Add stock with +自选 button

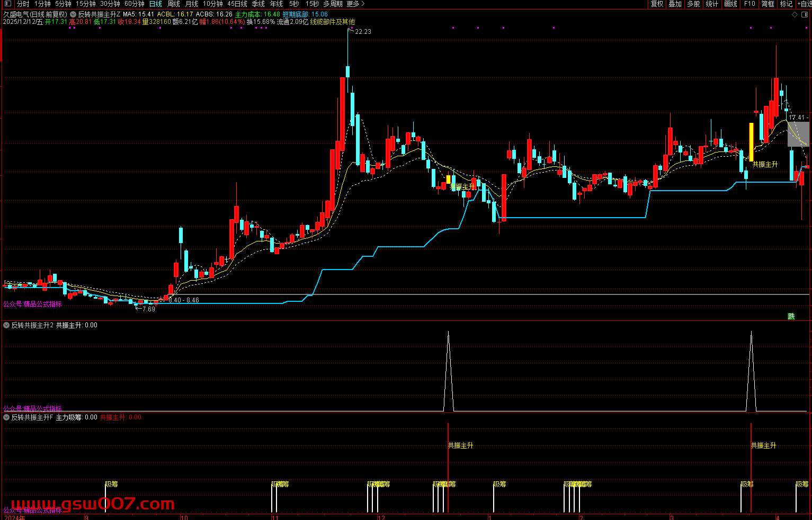[x=805, y=4]
